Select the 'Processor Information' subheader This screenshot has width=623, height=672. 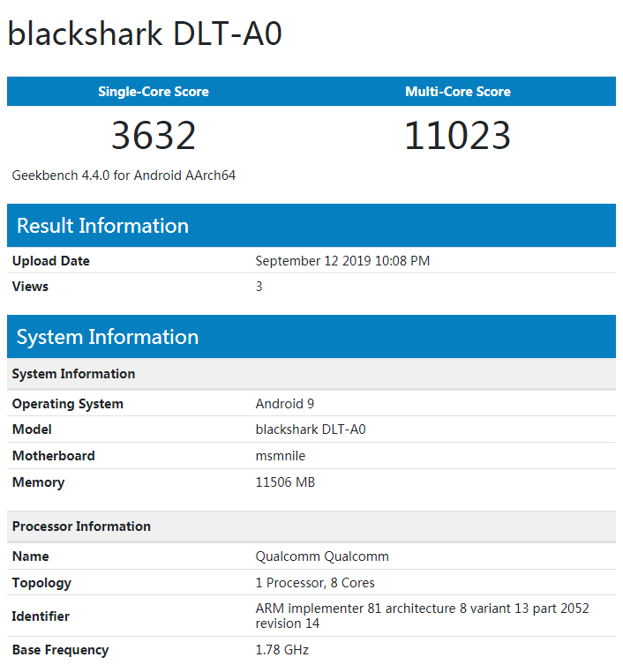[x=311, y=526]
